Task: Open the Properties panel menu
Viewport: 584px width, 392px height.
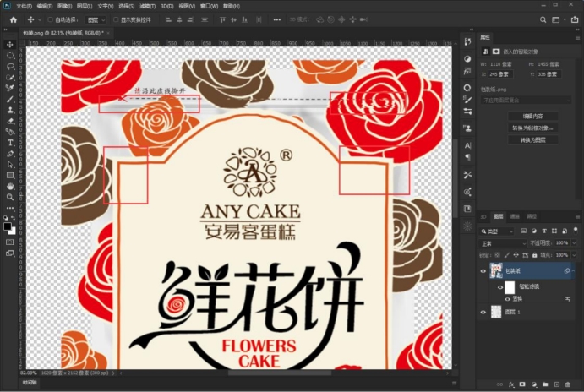Action: point(578,38)
